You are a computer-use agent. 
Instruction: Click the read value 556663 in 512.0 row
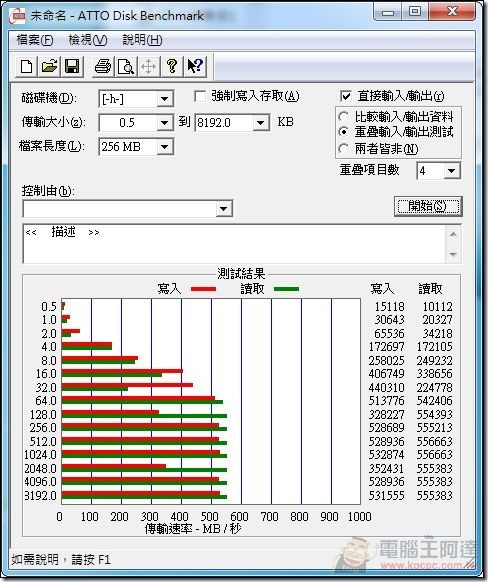(435, 442)
